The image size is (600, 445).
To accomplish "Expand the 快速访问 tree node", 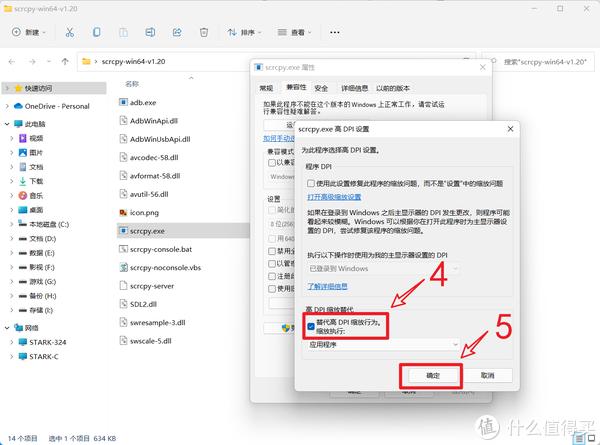I will (7, 88).
